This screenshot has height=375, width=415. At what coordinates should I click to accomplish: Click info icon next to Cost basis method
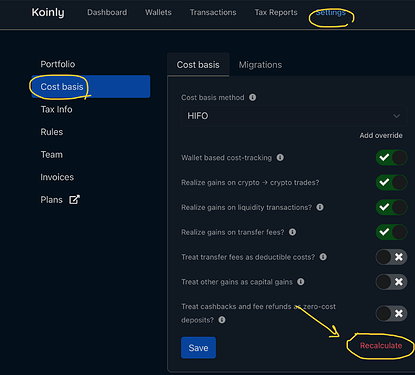click(253, 97)
